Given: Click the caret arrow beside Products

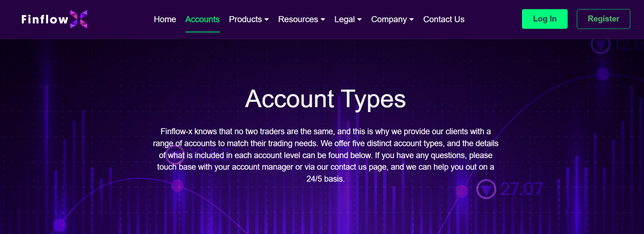Looking at the screenshot, I should (x=267, y=20).
